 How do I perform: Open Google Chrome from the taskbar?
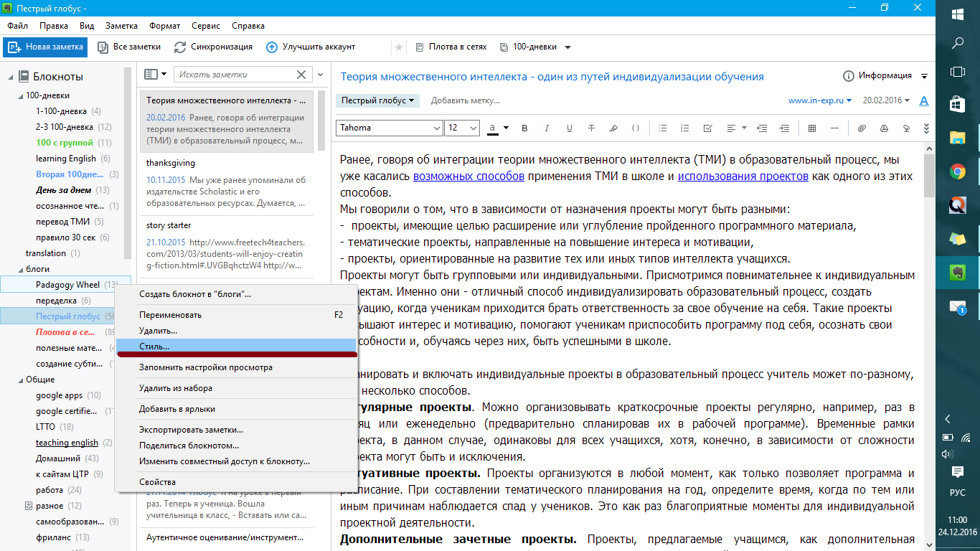958,171
